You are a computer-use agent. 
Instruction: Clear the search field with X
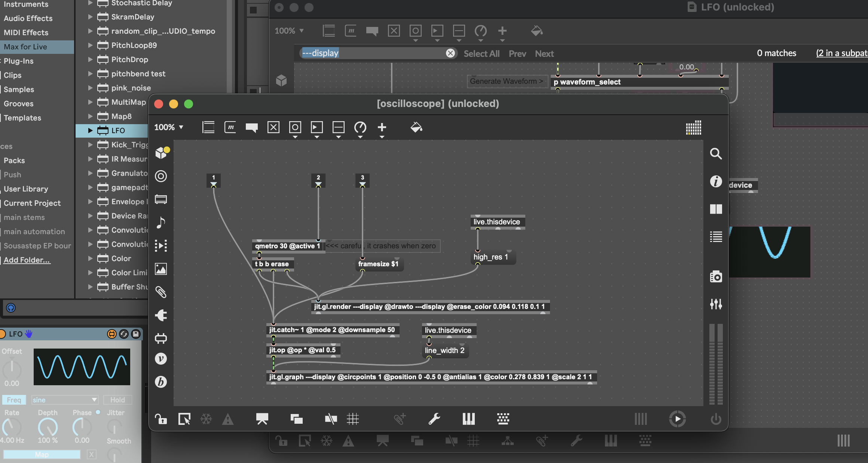[x=450, y=53]
